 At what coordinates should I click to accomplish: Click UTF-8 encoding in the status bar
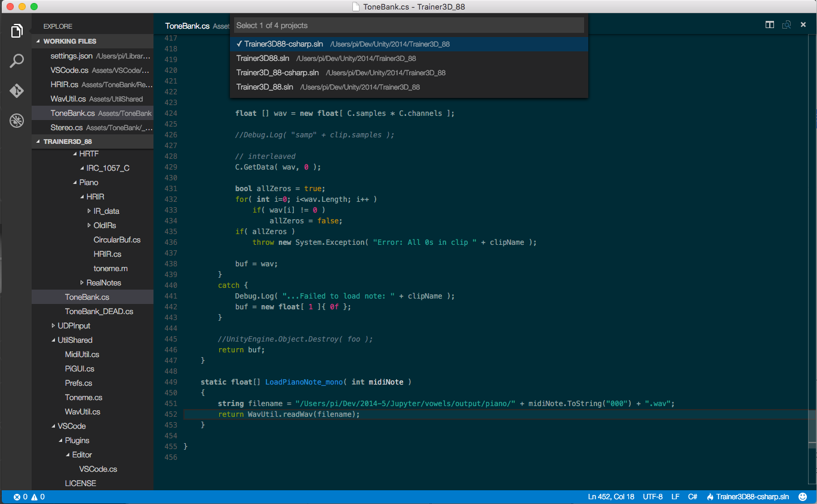click(653, 497)
